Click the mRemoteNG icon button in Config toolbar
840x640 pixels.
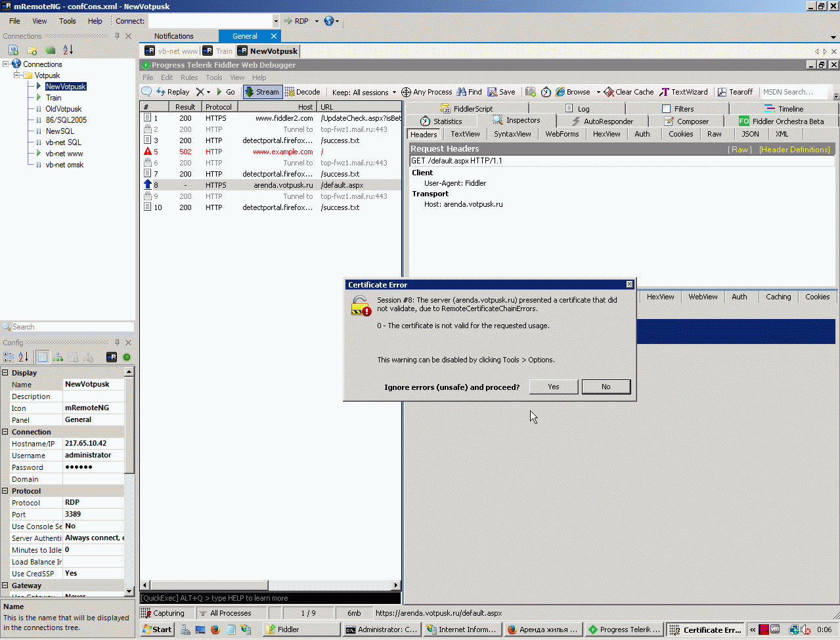pos(112,357)
